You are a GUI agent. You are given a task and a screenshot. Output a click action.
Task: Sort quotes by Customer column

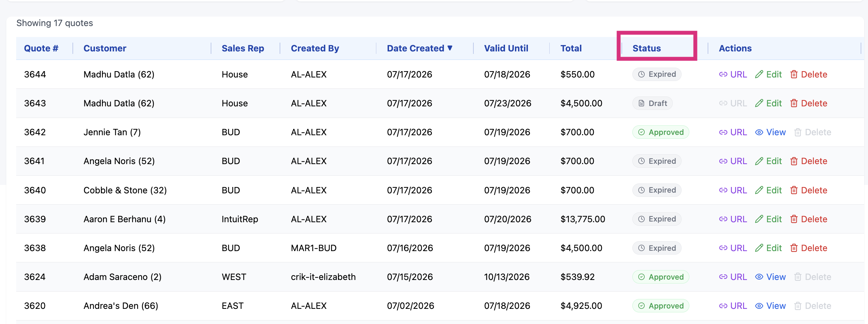[x=105, y=48]
